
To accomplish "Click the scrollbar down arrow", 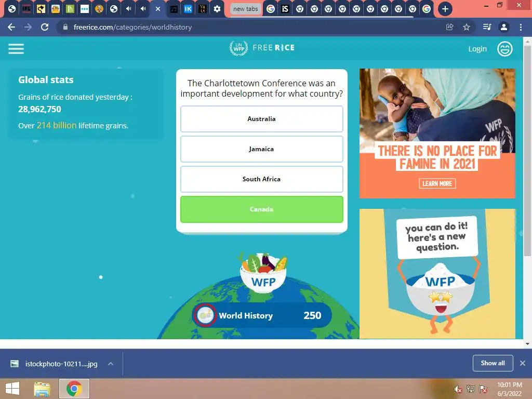I will 527,344.
